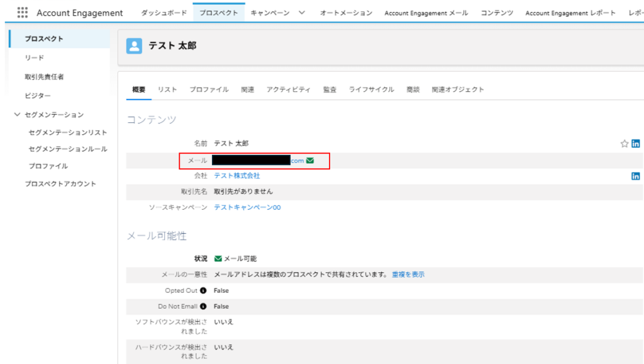This screenshot has width=644, height=364.
Task: Click the いいえ value for ソフトバウンス
Action: point(223,322)
